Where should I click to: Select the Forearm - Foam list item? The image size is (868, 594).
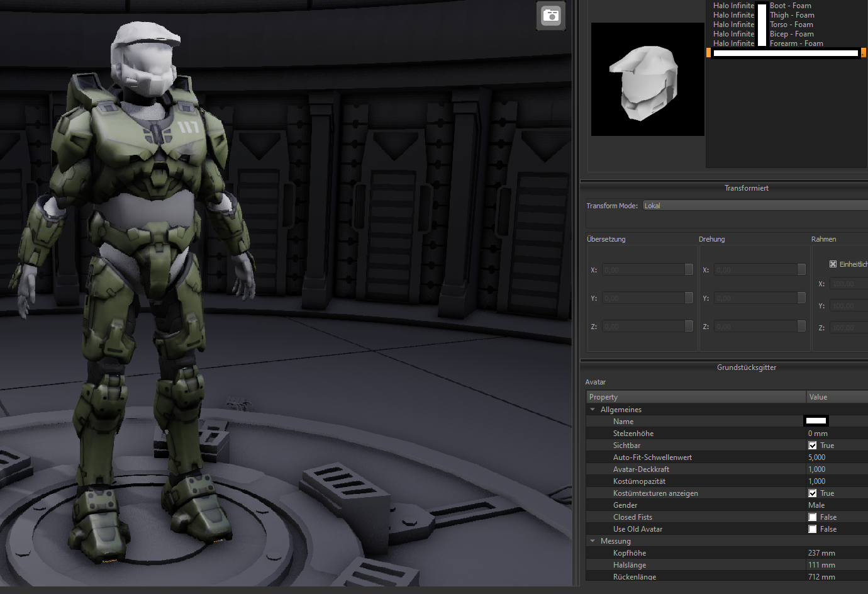pyautogui.click(x=796, y=43)
